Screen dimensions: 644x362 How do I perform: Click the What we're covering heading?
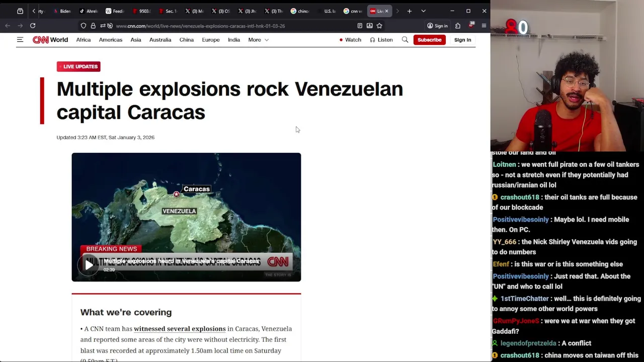click(x=126, y=312)
